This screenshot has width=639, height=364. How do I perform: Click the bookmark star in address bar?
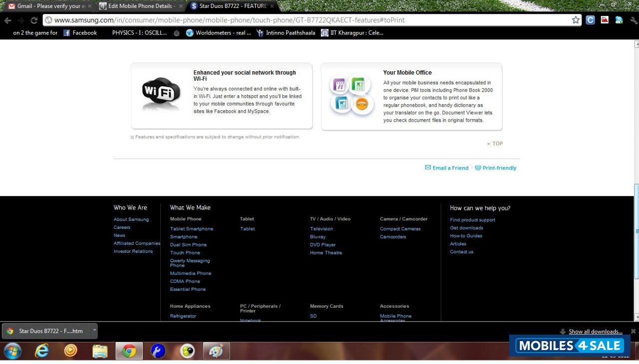pyautogui.click(x=576, y=20)
